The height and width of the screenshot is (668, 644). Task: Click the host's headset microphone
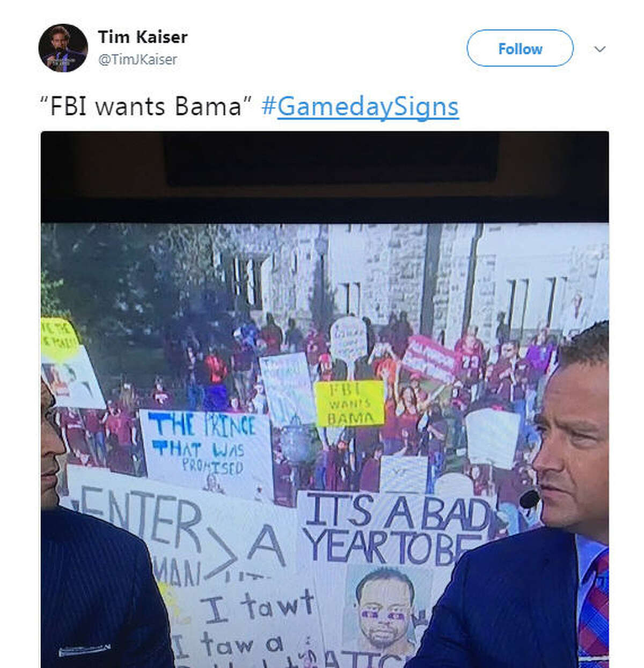pos(529,498)
